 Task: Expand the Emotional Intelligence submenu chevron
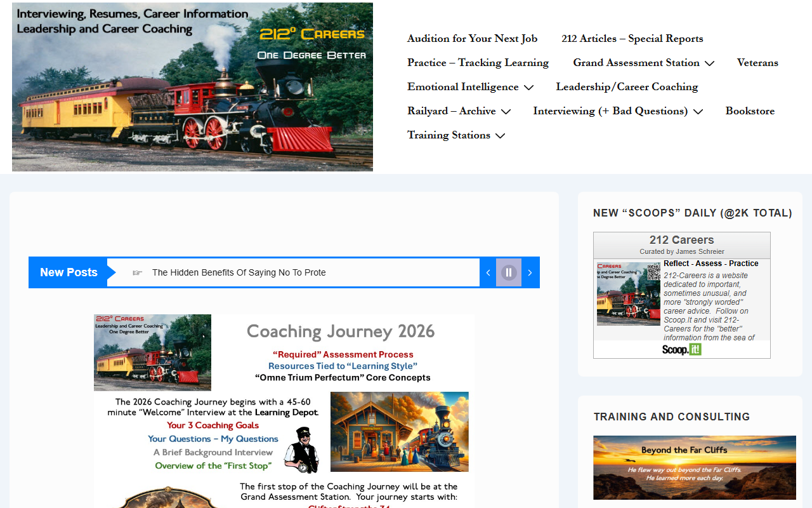[528, 88]
